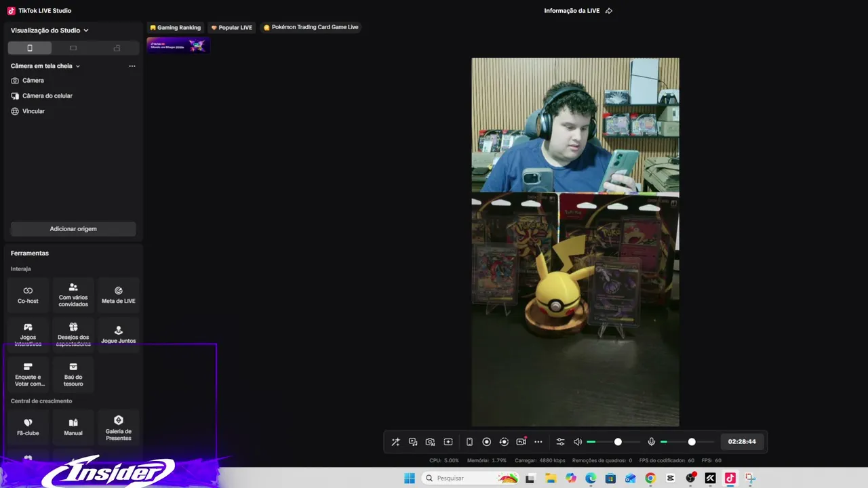Click the live camera preview
Screen dimensions: 868x488
point(575,242)
